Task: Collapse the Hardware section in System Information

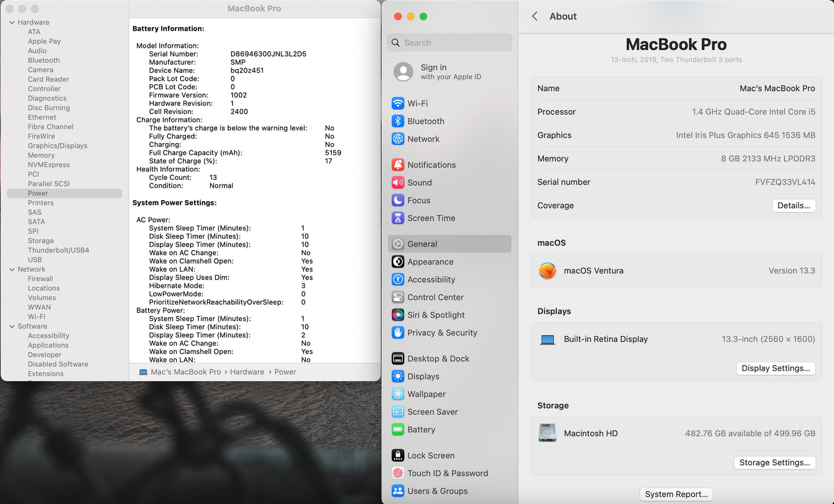Action: tap(12, 22)
